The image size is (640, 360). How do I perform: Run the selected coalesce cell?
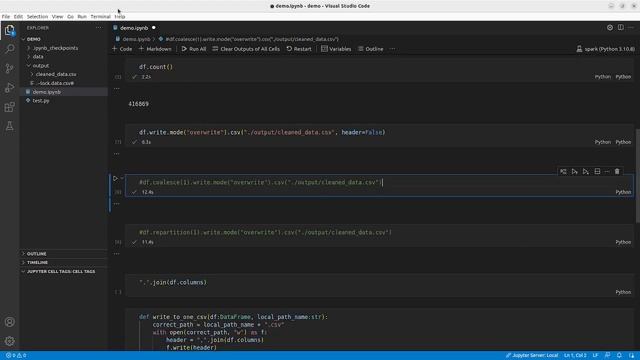[x=115, y=178]
